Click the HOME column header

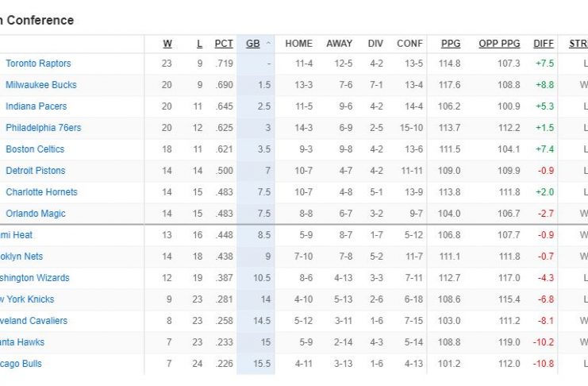tap(298, 44)
